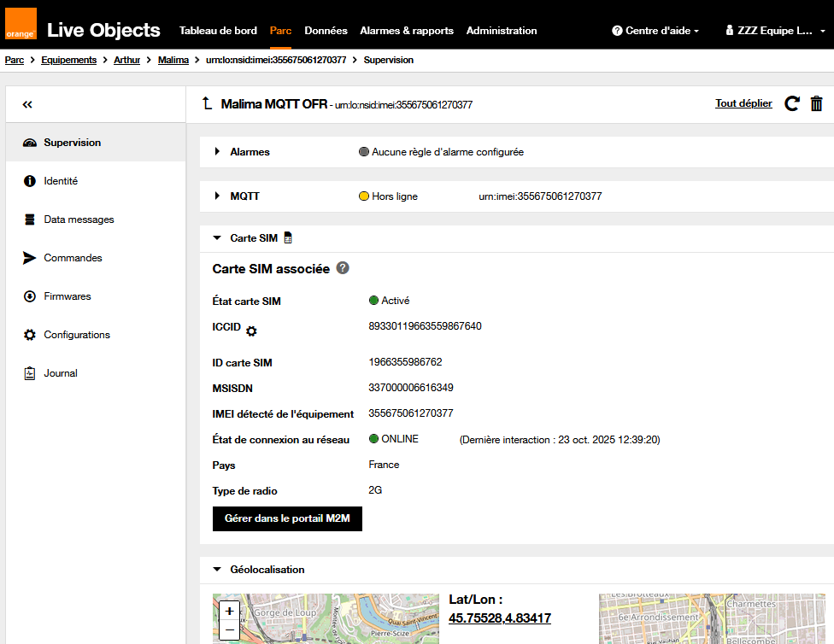Open the Centre d'aide dropdown
834x644 pixels.
tap(655, 31)
